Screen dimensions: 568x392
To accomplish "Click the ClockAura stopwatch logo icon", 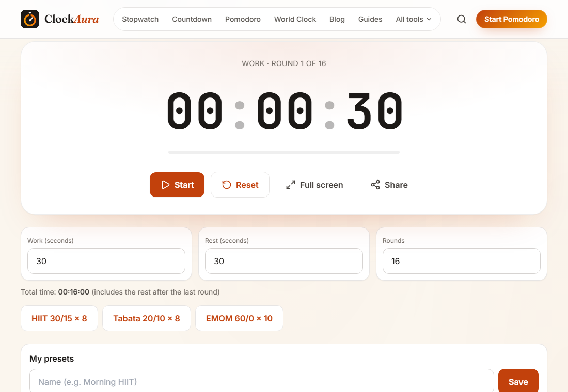I will point(30,19).
